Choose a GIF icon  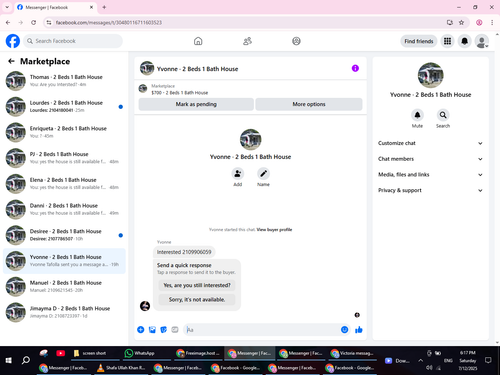175,330
